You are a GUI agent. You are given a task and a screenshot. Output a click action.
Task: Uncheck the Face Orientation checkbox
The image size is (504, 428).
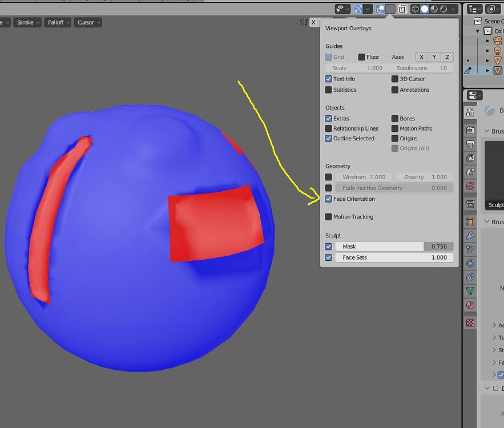pos(328,199)
